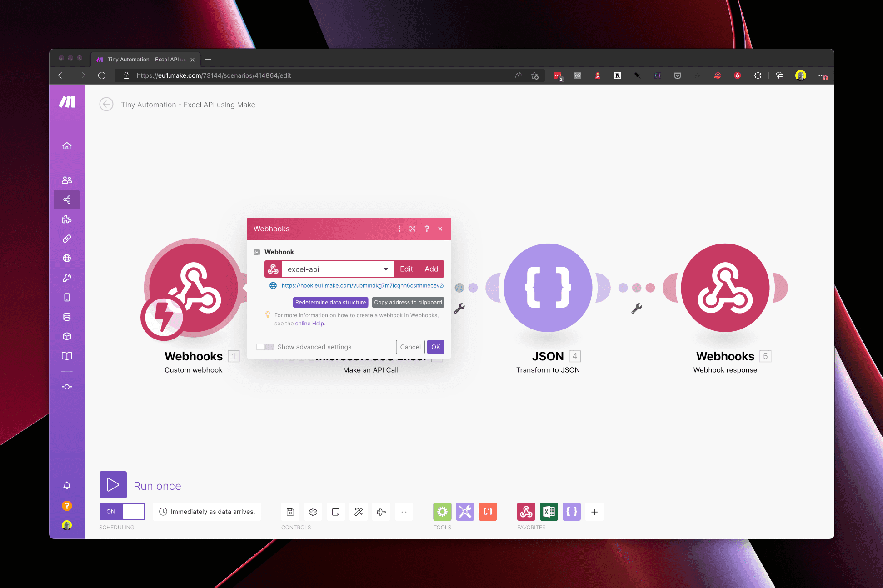Select Webhook response module node

click(x=725, y=288)
